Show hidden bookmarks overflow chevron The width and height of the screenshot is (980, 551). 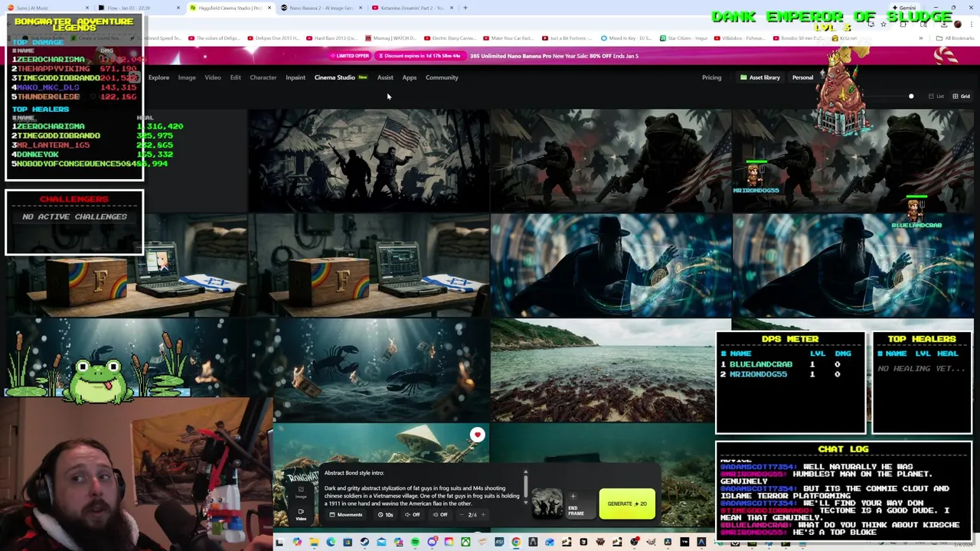(921, 38)
